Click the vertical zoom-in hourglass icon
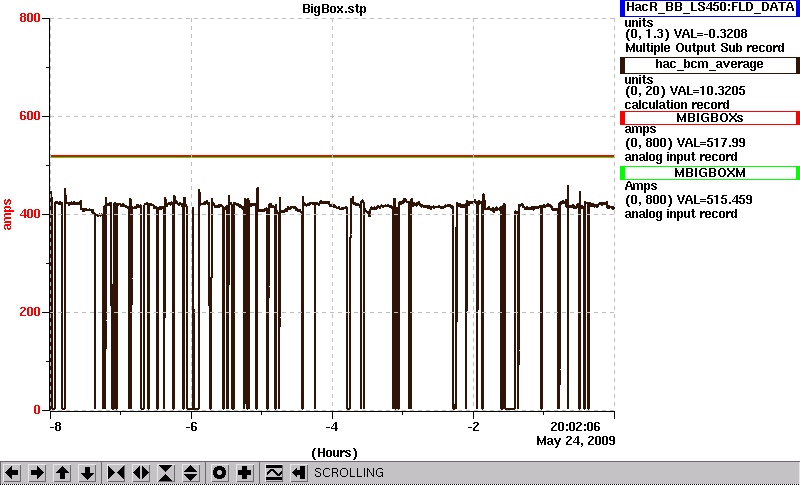Screen dimensions: 800x485 coord(166,473)
